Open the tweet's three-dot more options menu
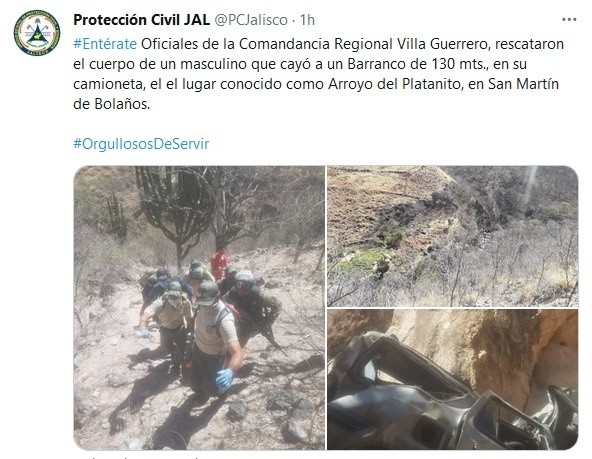592x459 pixels. click(x=569, y=20)
